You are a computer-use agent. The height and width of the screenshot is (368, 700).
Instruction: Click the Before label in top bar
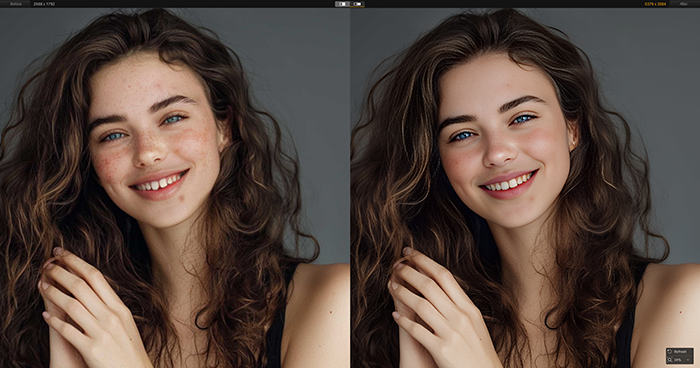(16, 4)
